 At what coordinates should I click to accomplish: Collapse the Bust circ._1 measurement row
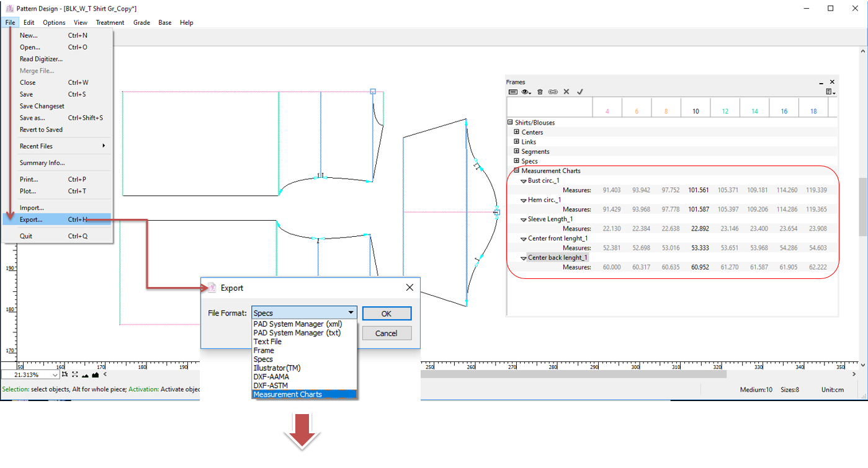point(524,181)
